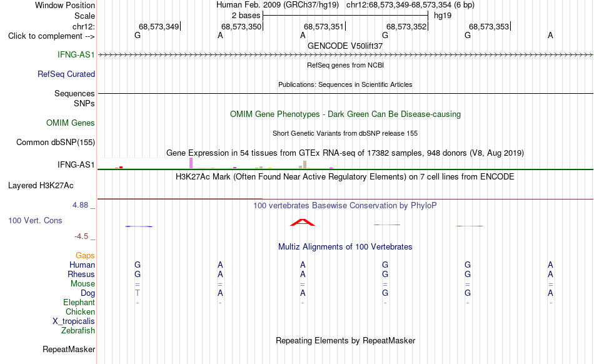Select the Elephant species label
This screenshot has width=594, height=364.
pos(79,302)
